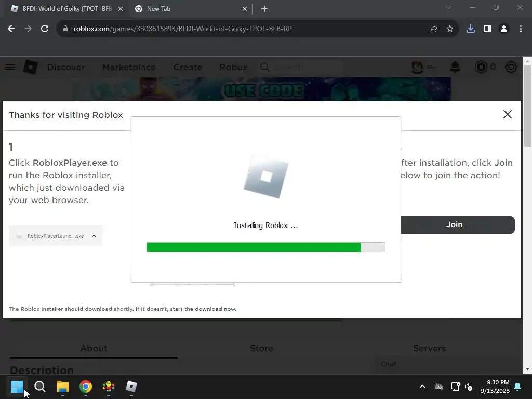Switch to the New Tab tab
Screen dimensions: 532x399
pyautogui.click(x=190, y=9)
